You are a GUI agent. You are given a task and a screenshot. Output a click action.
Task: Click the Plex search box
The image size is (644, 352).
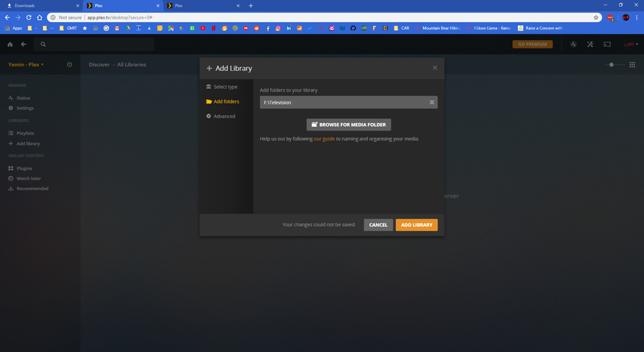tap(94, 44)
